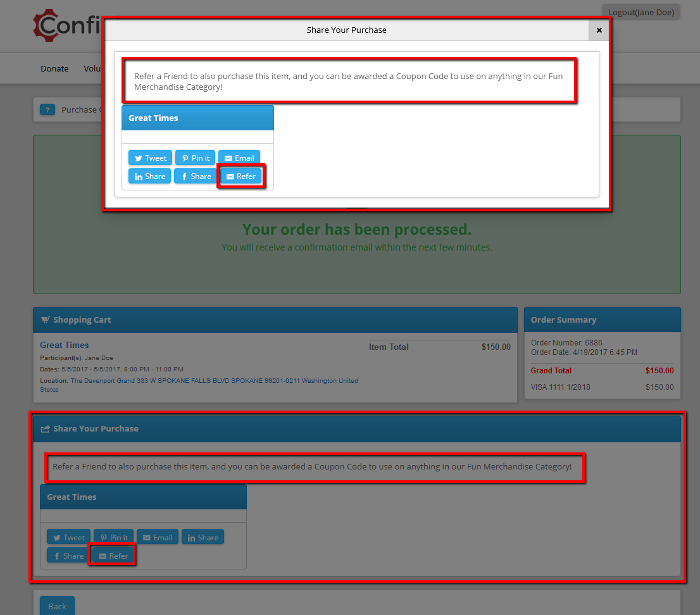Click the Facebook Share button in the bottom panel
The image size is (700, 615).
coord(68,556)
